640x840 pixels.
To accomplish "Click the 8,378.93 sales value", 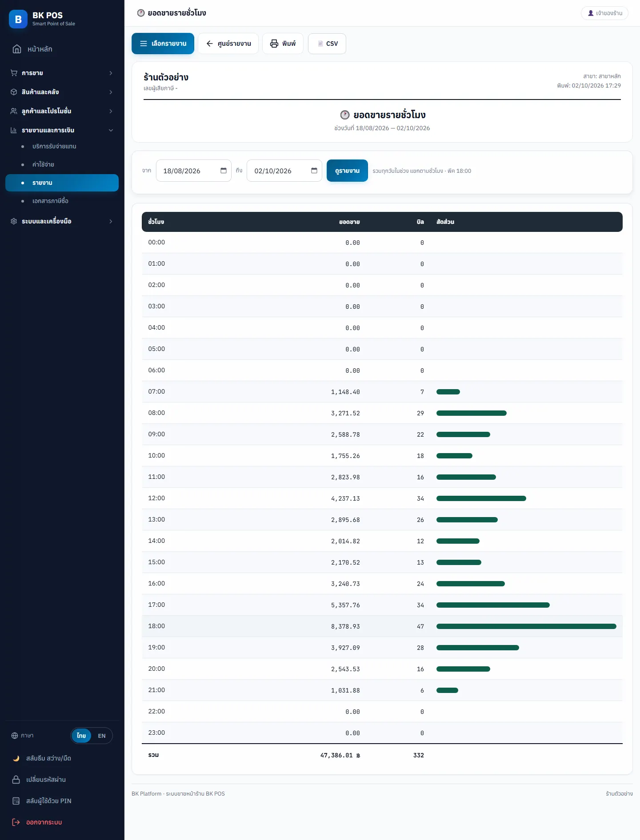I will point(345,626).
